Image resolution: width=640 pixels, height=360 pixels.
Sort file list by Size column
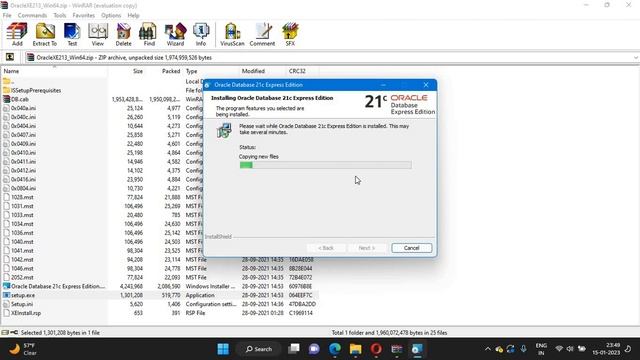point(126,71)
